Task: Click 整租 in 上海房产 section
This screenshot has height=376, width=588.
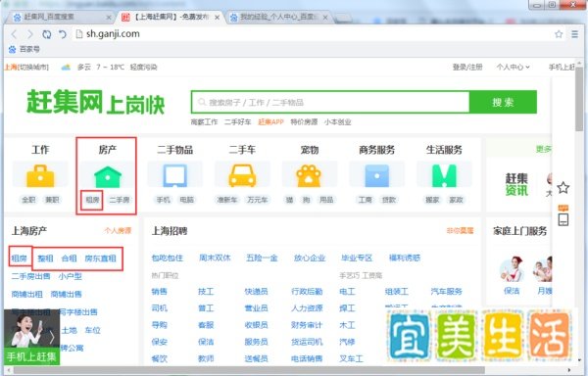Action: click(x=45, y=258)
